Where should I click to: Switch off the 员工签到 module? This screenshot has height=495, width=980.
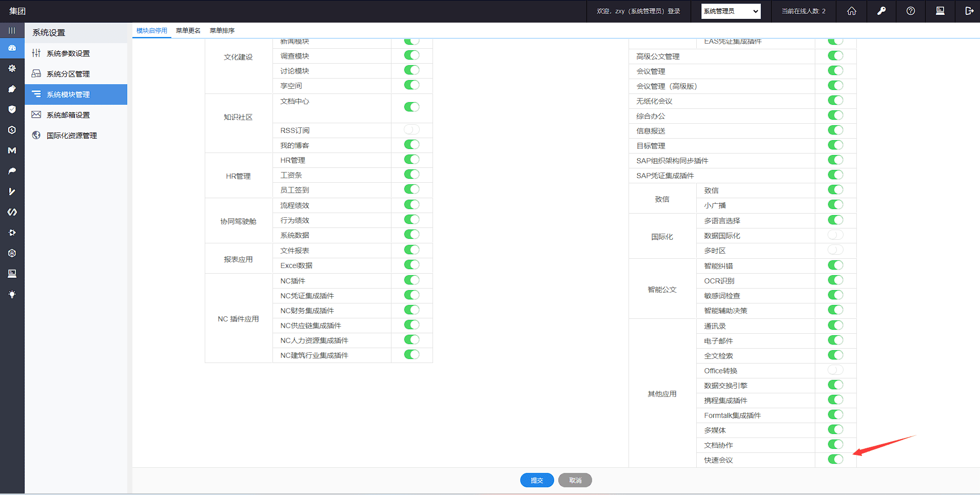click(411, 189)
